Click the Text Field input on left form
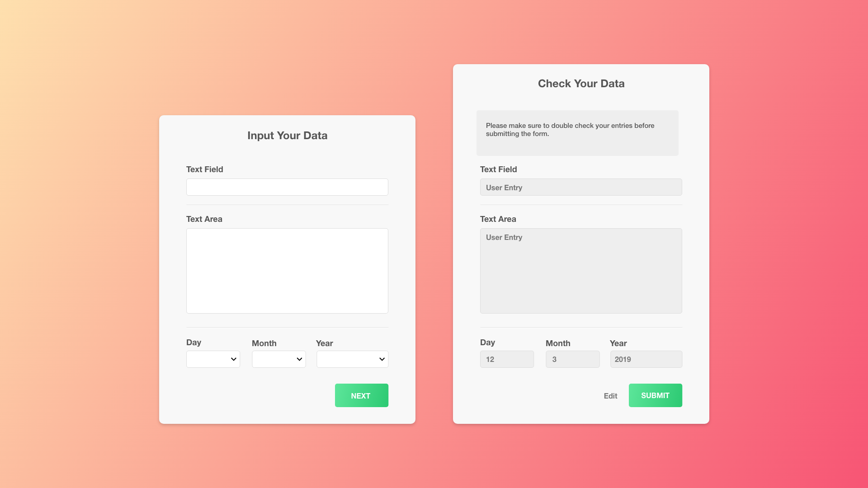868x488 pixels. (x=288, y=187)
